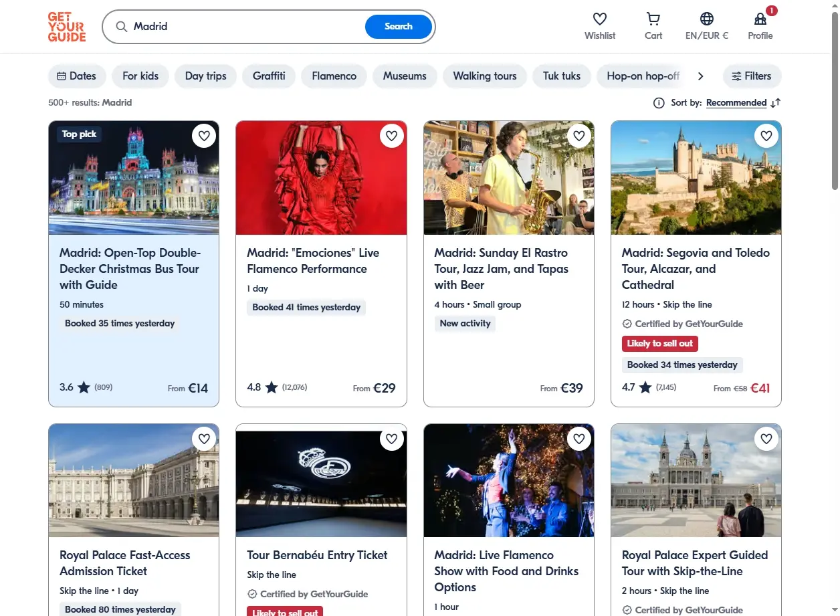Click 'Booked 41 times yesterday' label
Image resolution: width=840 pixels, height=616 pixels.
(x=306, y=308)
